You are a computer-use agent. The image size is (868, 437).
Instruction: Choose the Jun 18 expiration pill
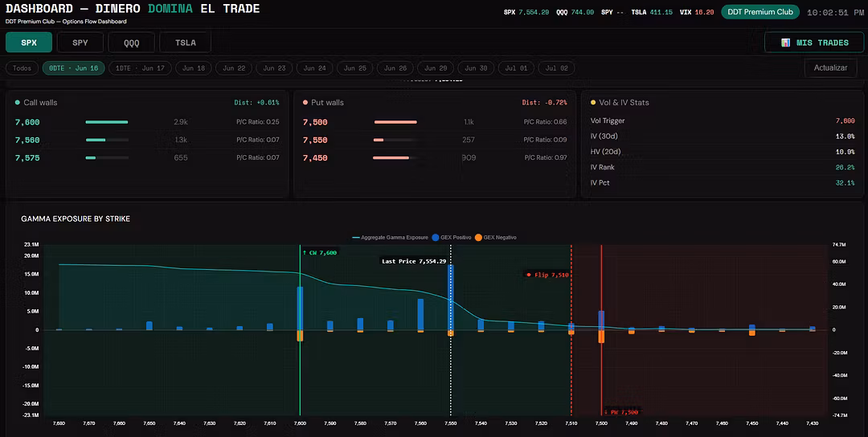(194, 68)
